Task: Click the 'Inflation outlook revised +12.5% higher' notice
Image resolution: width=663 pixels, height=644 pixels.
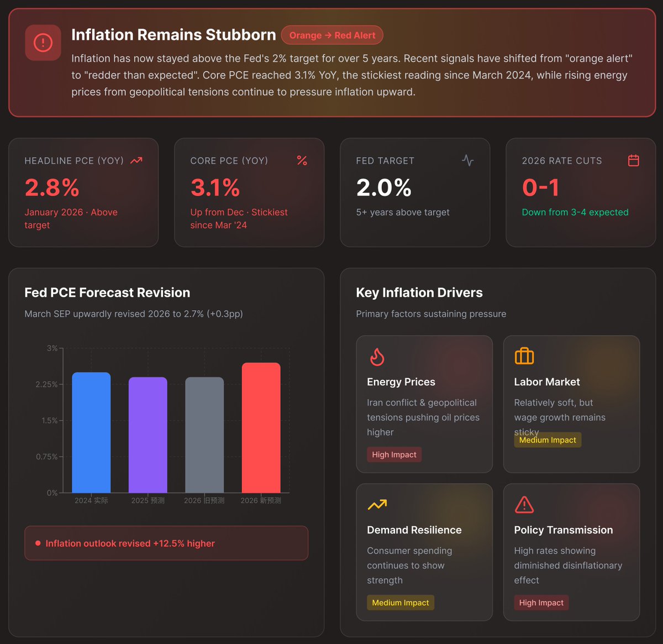Action: click(x=166, y=543)
